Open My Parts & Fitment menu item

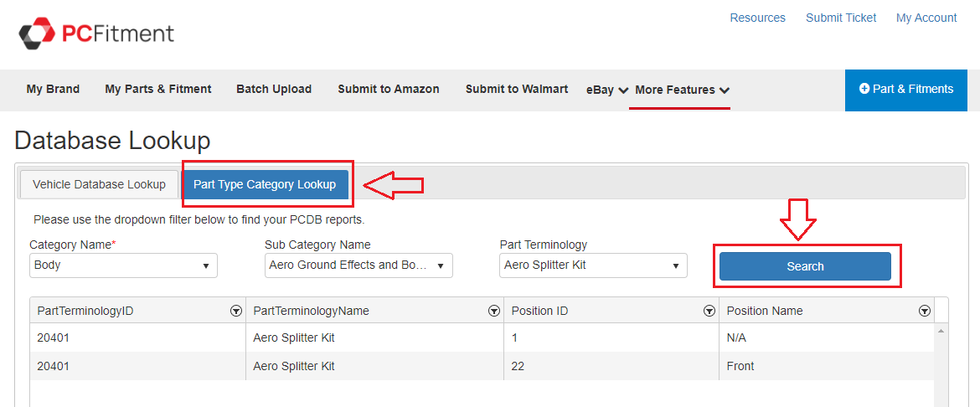[x=158, y=90]
